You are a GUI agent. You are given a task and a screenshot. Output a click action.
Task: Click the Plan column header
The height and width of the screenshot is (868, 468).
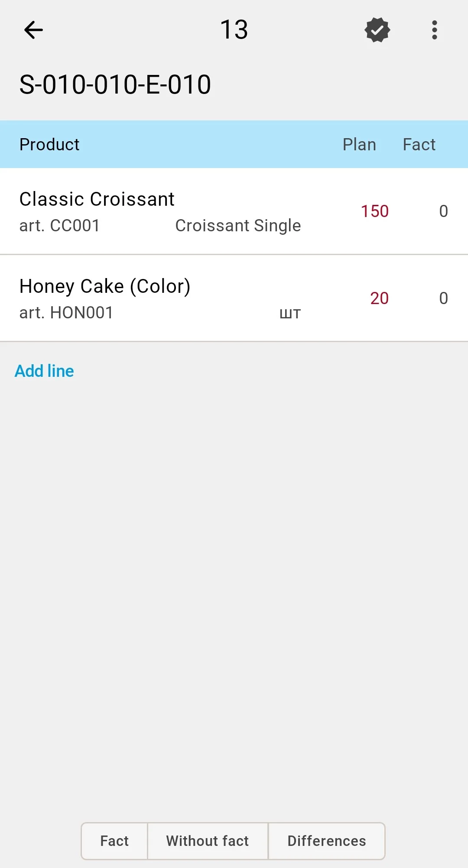click(x=359, y=145)
